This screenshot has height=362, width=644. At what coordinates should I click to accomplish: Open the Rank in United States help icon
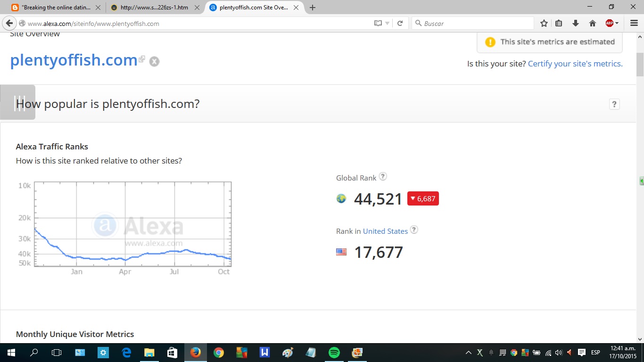[414, 230]
